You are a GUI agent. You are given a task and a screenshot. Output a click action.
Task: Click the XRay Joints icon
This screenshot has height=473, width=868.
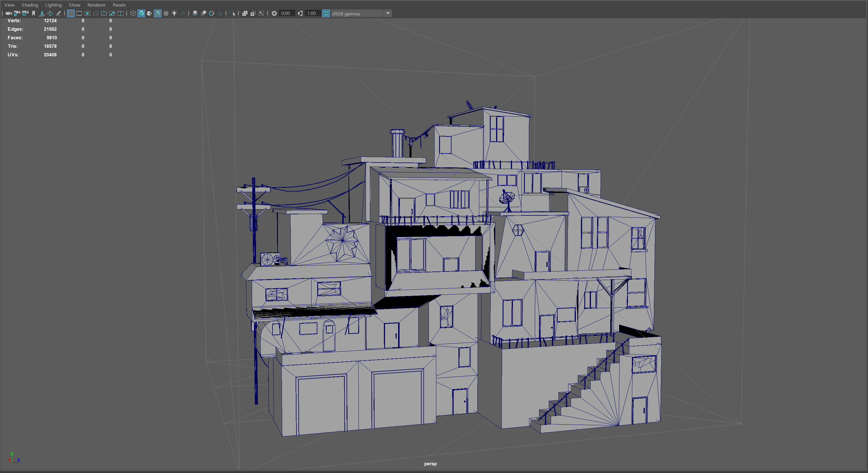click(261, 13)
